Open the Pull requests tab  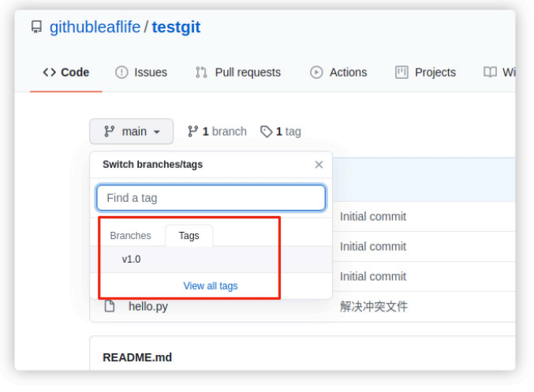click(237, 73)
